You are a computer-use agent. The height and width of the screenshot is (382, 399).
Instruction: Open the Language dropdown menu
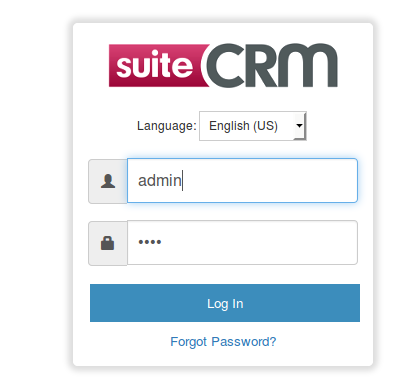(x=253, y=126)
